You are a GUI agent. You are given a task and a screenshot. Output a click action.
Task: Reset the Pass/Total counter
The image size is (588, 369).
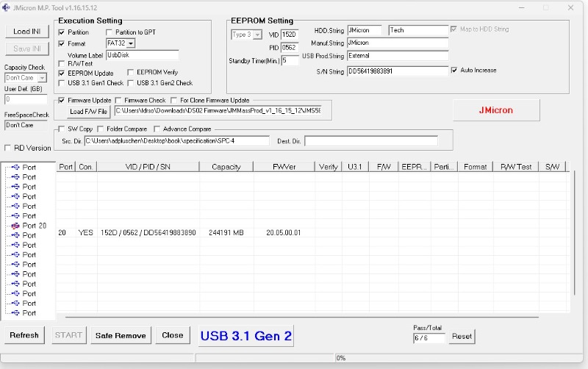462,336
